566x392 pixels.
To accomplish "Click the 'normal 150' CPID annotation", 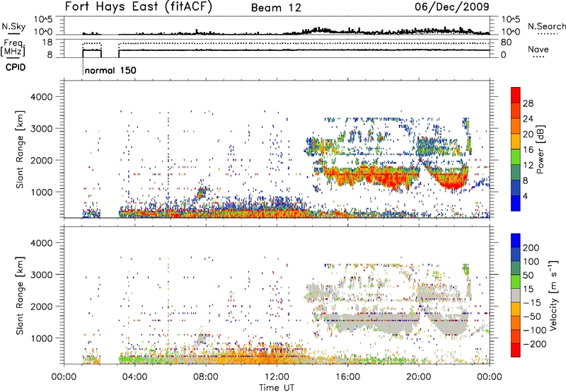I will coord(110,70).
